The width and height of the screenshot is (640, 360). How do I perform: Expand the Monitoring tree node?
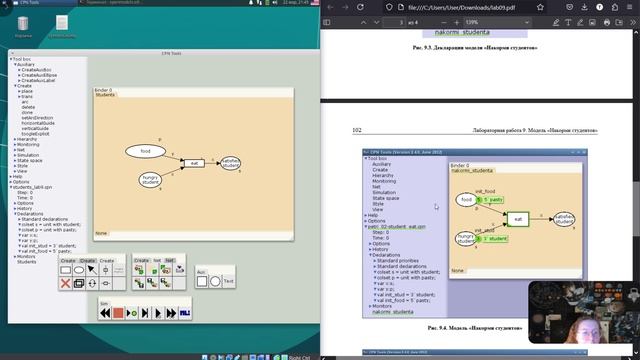[15, 144]
